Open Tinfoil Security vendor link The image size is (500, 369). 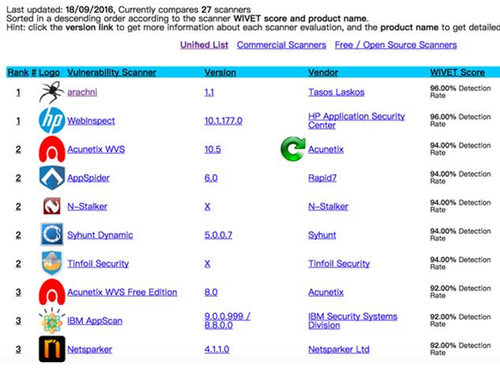point(339,264)
